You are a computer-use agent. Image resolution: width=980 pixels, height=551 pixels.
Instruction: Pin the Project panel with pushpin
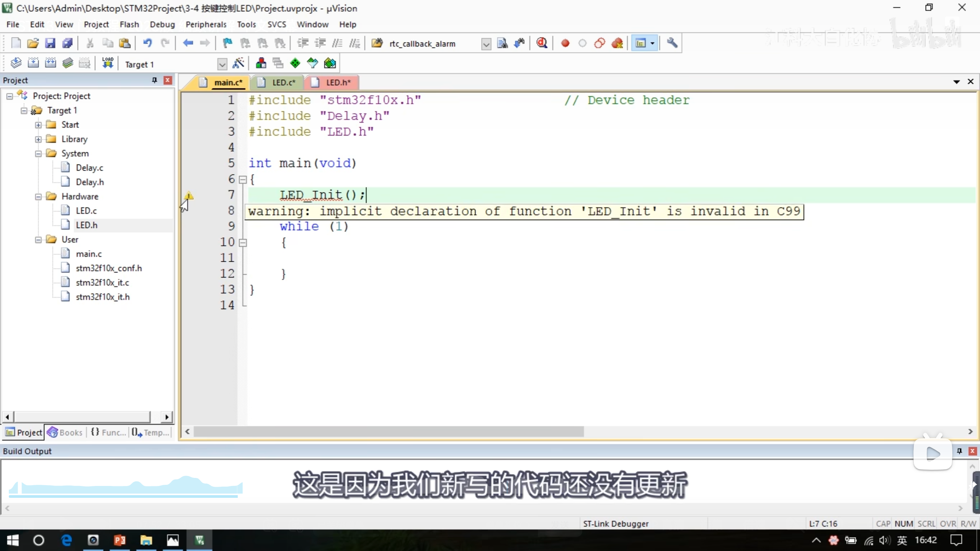click(x=154, y=80)
